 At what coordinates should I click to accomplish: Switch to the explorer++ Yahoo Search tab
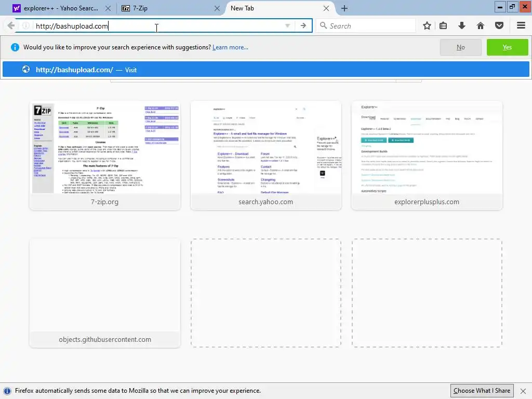[x=61, y=8]
